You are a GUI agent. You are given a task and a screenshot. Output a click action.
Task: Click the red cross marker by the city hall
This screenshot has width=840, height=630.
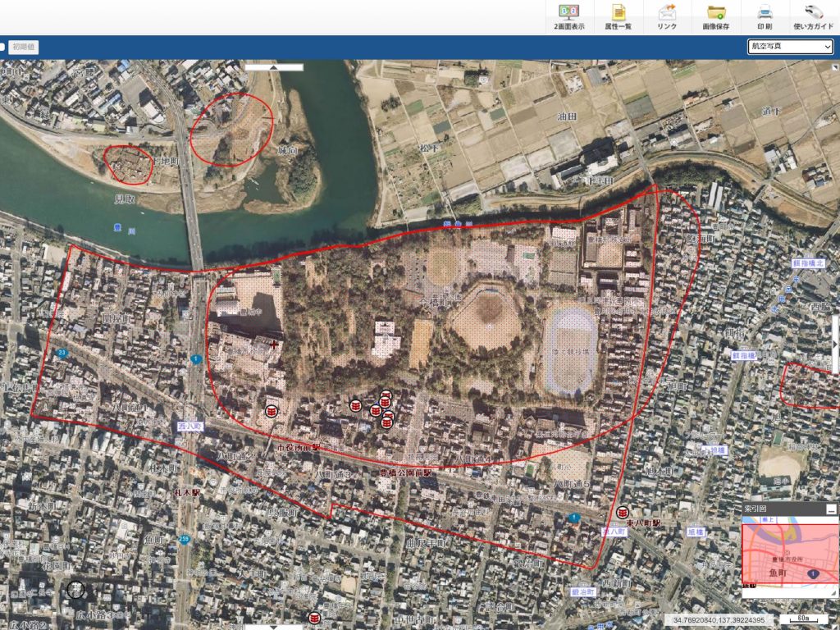pyautogui.click(x=274, y=345)
